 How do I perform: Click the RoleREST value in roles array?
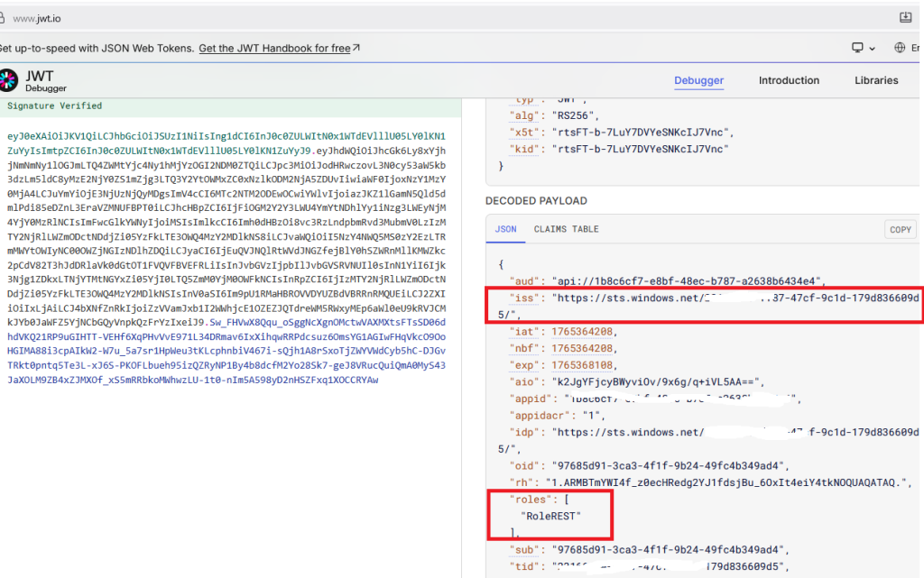click(551, 514)
